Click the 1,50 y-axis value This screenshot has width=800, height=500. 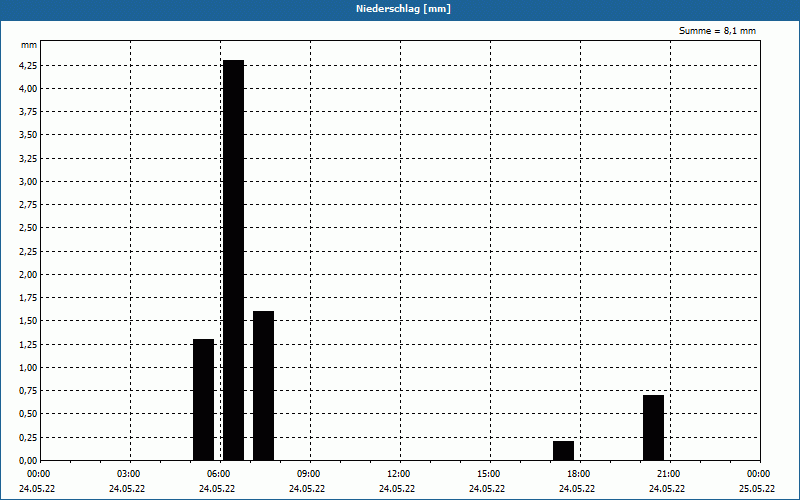28,321
